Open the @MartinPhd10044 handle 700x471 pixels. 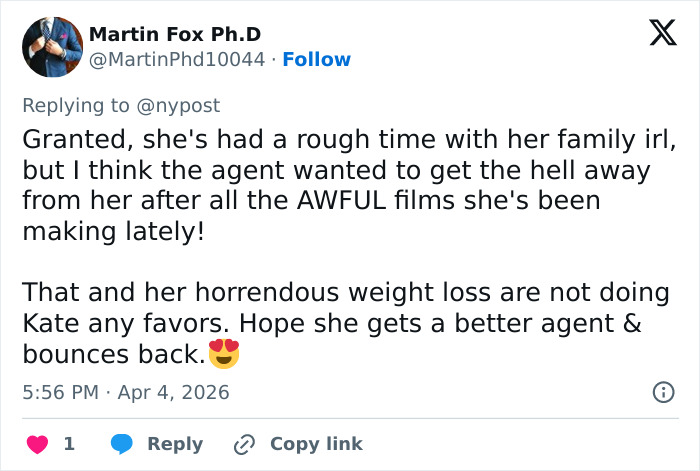coord(178,60)
